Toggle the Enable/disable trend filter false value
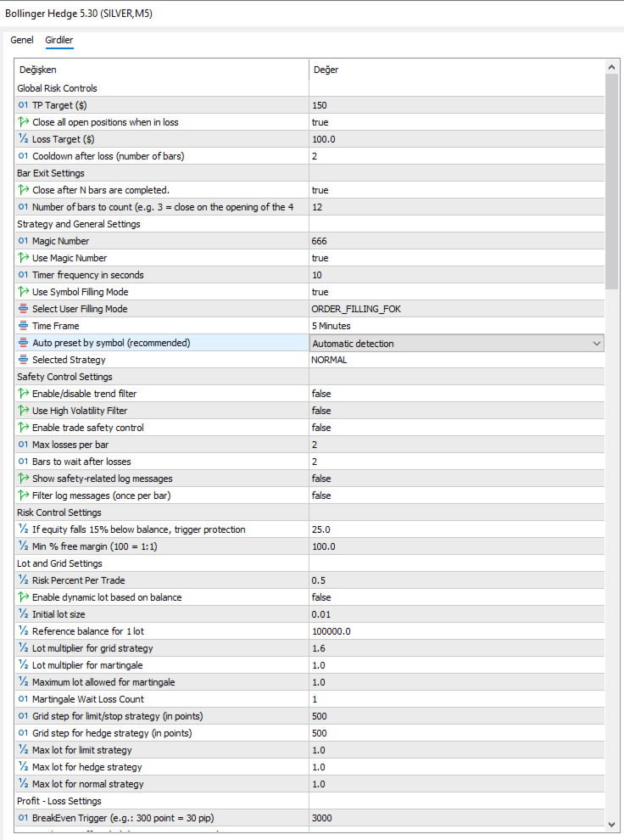This screenshot has width=624, height=840. click(456, 394)
